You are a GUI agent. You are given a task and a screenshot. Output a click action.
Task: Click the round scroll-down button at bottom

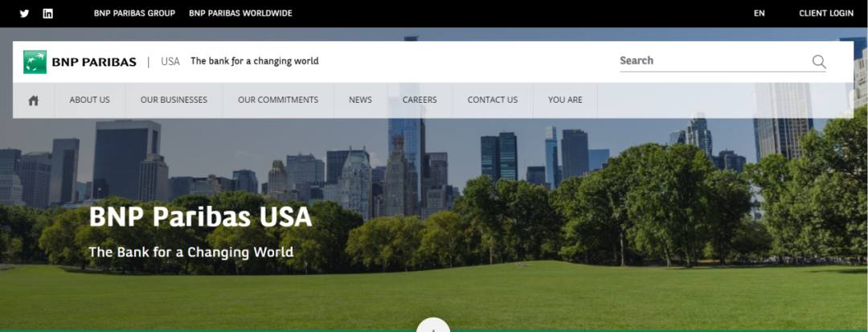coord(433,326)
